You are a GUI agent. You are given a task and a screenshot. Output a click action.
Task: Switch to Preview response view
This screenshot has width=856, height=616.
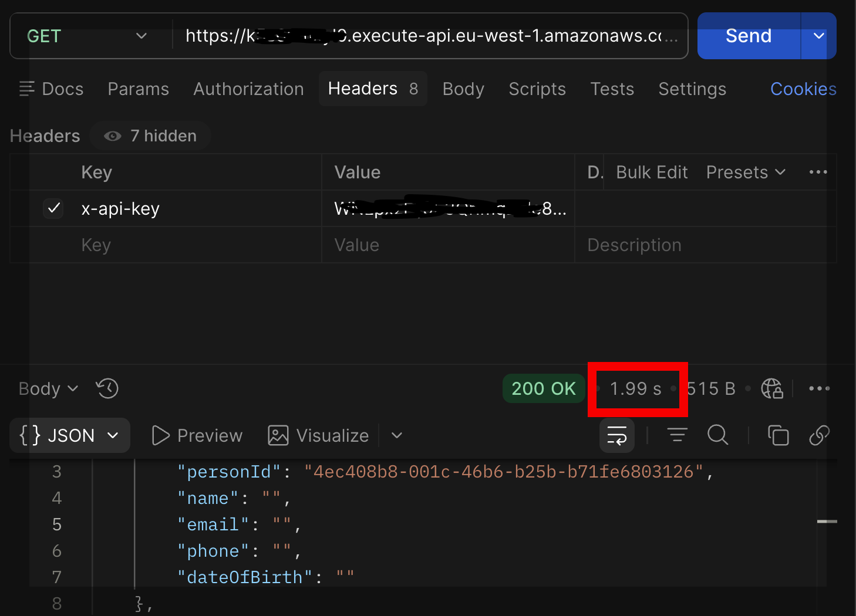(197, 435)
